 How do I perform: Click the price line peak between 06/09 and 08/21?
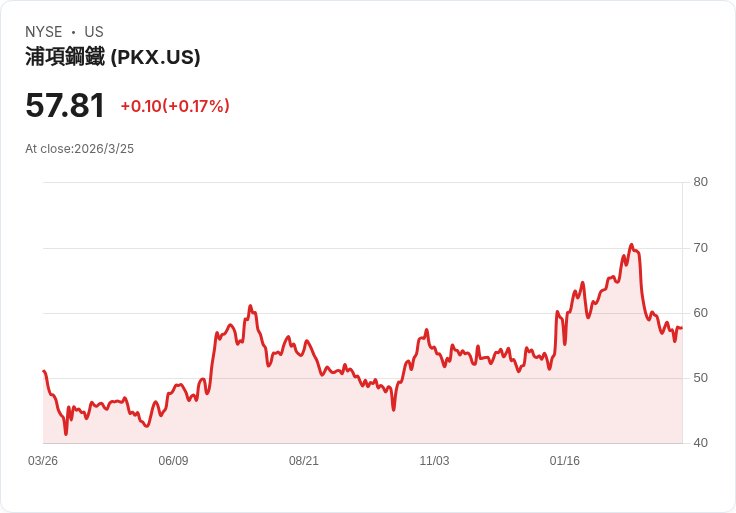[250, 306]
